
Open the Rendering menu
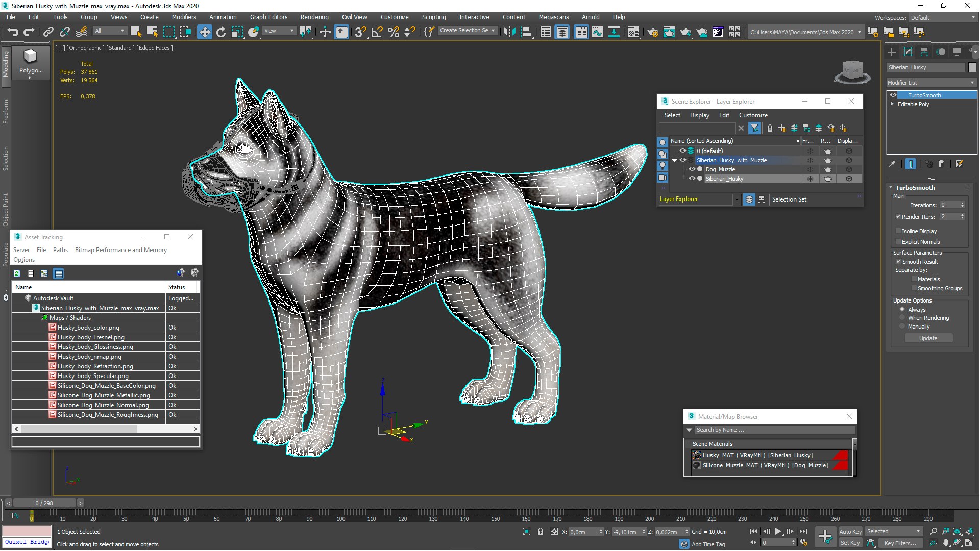pos(314,17)
